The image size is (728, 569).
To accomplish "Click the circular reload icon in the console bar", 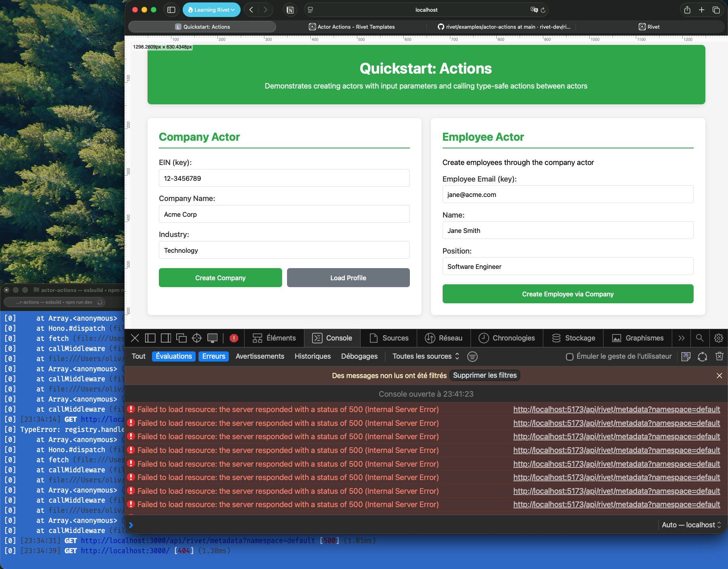I will [703, 356].
